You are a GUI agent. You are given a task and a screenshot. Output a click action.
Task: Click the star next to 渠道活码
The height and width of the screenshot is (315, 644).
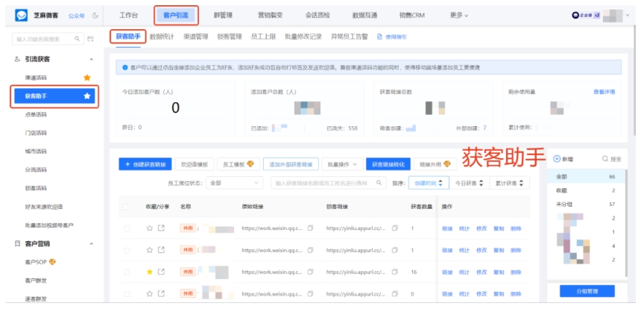87,78
